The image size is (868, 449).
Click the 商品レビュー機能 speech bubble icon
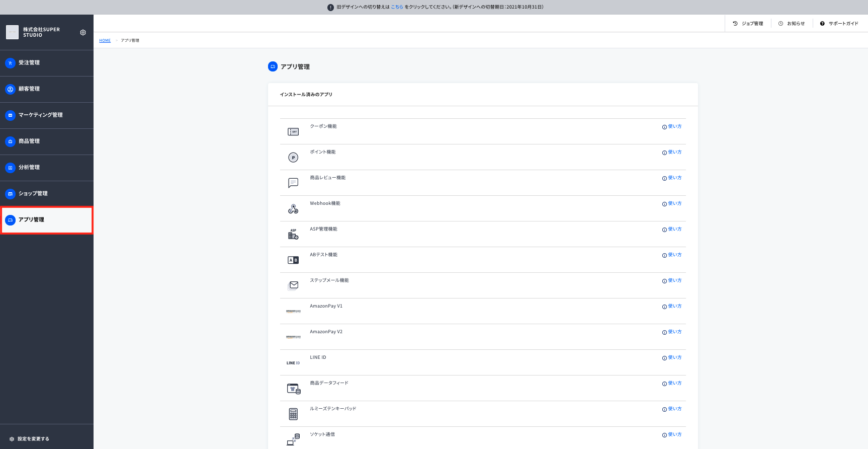click(293, 183)
